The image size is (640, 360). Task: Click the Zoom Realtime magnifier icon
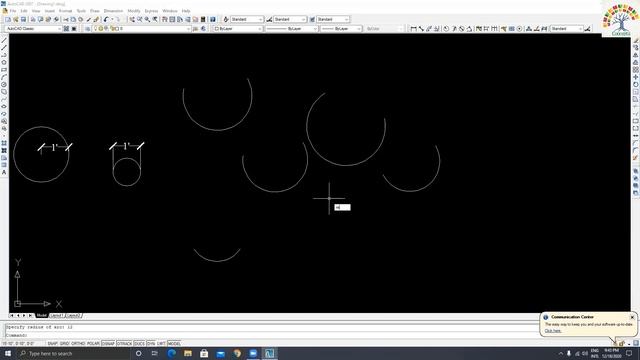coord(140,19)
